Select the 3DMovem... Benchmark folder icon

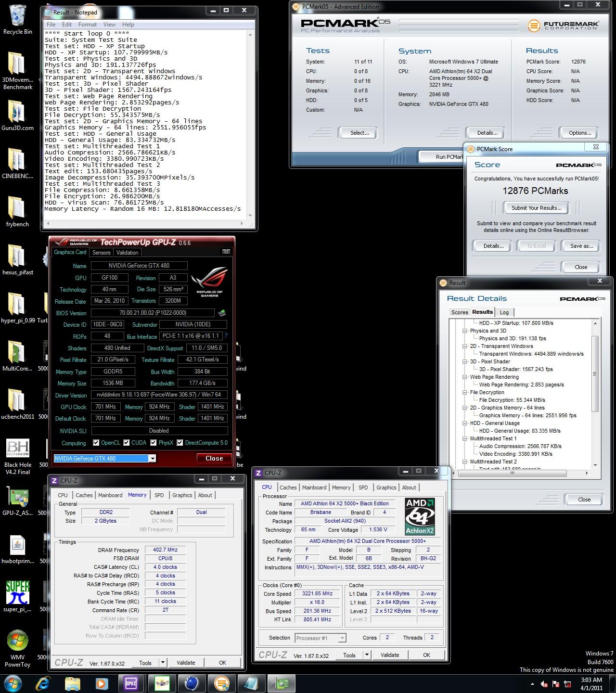click(17, 71)
